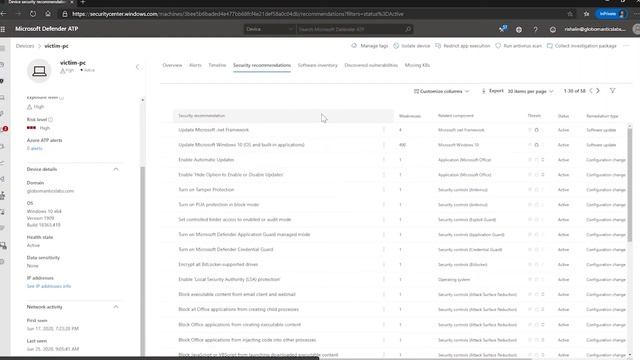Click Collect investigation package action
Viewport: 640px width, 360px height.
click(x=582, y=46)
